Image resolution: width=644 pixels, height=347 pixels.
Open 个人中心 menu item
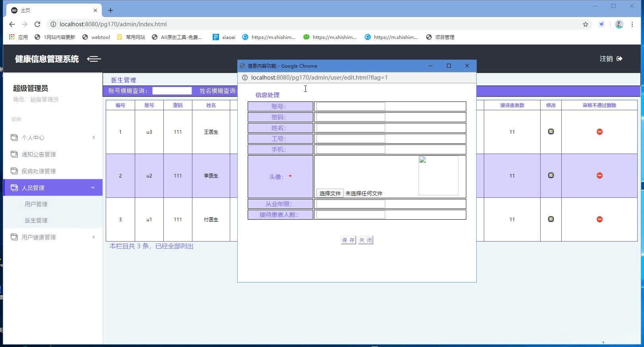click(33, 138)
